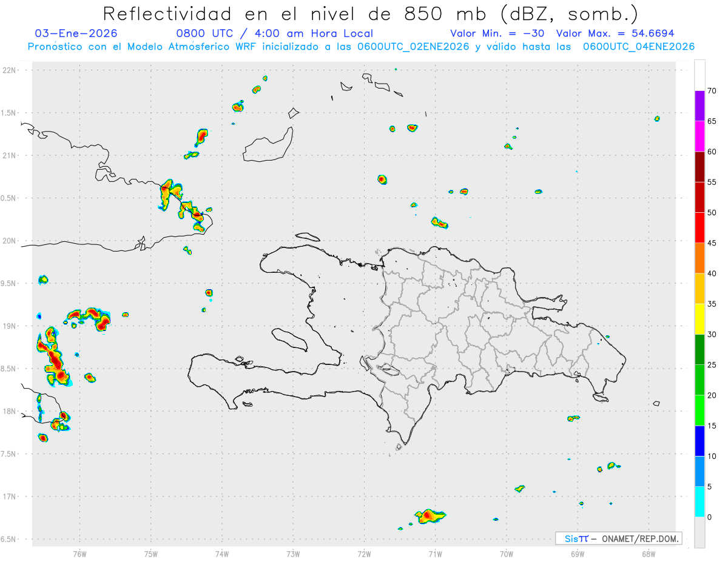Pick the magenta 60–65 dBZ colorbar segment

pyautogui.click(x=699, y=136)
